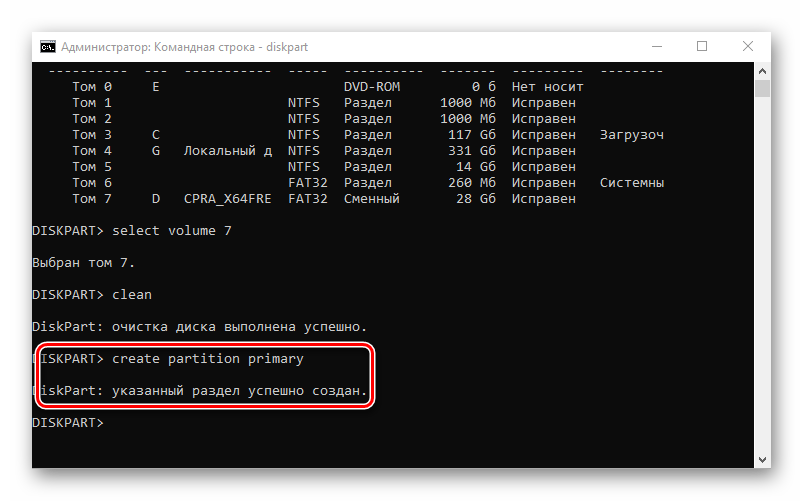Viewport: 803px width, 501px height.
Task: Click the 'DVD-ROM' text in Том 0 row
Action: click(372, 87)
